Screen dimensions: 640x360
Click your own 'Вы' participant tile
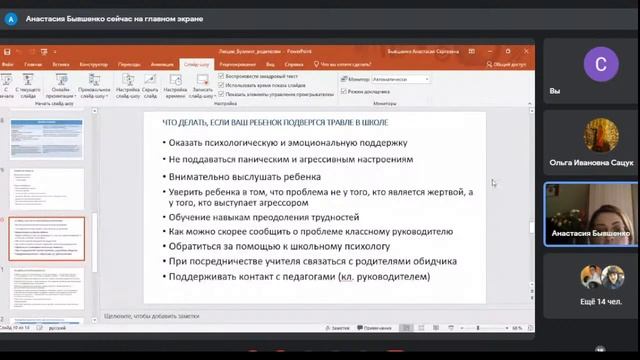click(x=591, y=71)
